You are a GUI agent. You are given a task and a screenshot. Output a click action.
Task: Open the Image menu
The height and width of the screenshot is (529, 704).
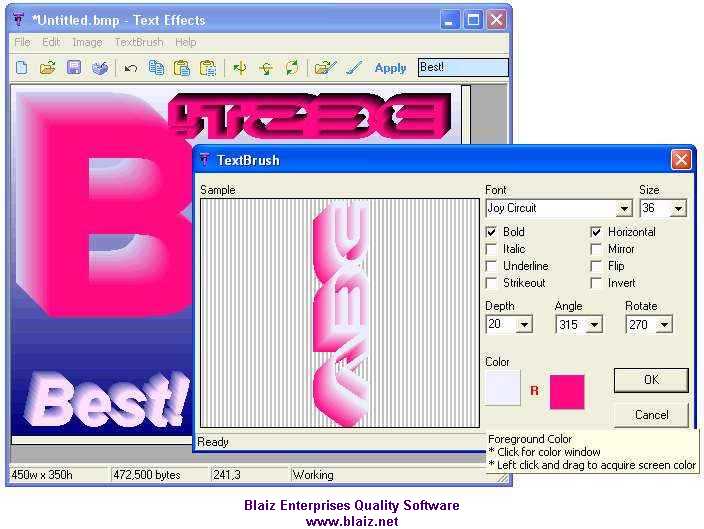click(x=87, y=42)
